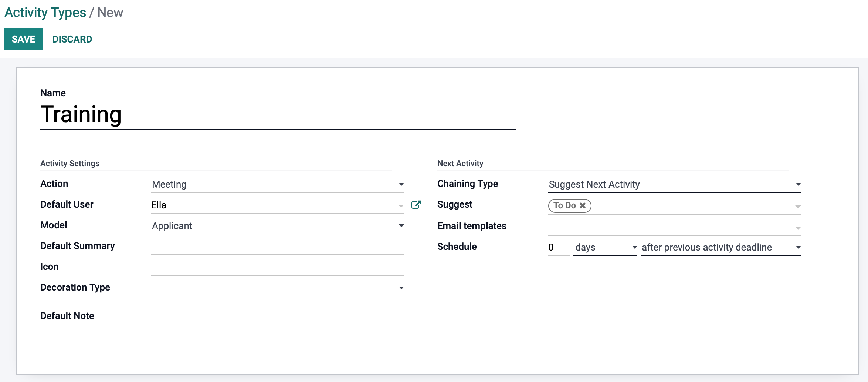Edit the Schedule number field showing 0
This screenshot has width=868, height=382.
(559, 247)
